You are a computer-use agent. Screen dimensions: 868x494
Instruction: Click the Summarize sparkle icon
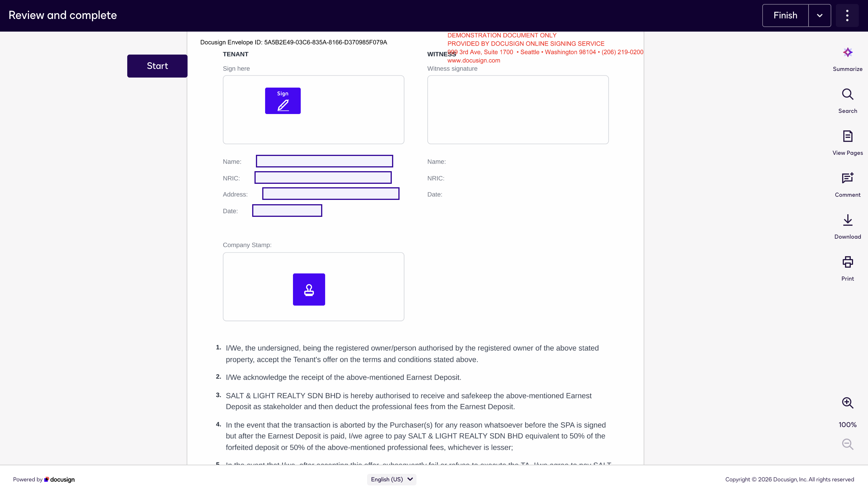pos(847,53)
